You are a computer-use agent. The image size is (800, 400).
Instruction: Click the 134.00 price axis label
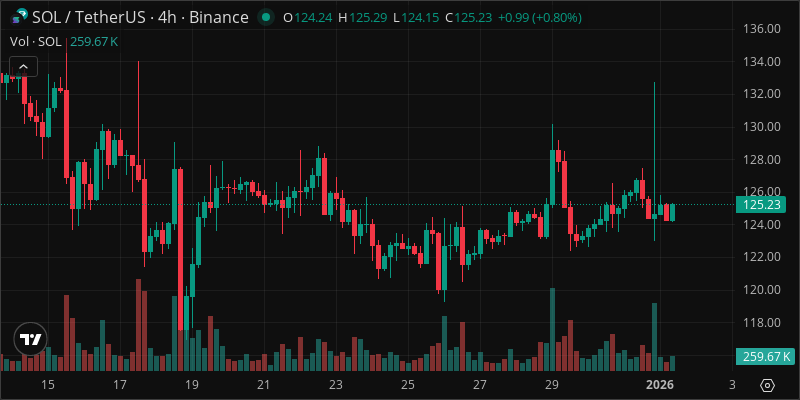(x=763, y=62)
